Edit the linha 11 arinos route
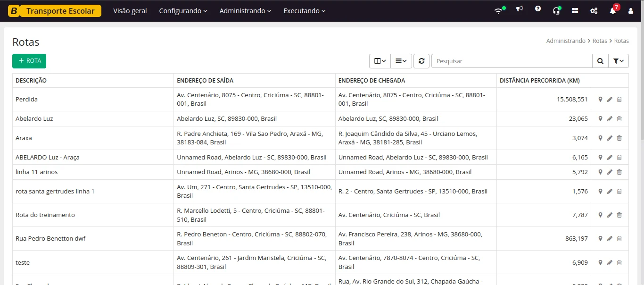 click(x=610, y=172)
